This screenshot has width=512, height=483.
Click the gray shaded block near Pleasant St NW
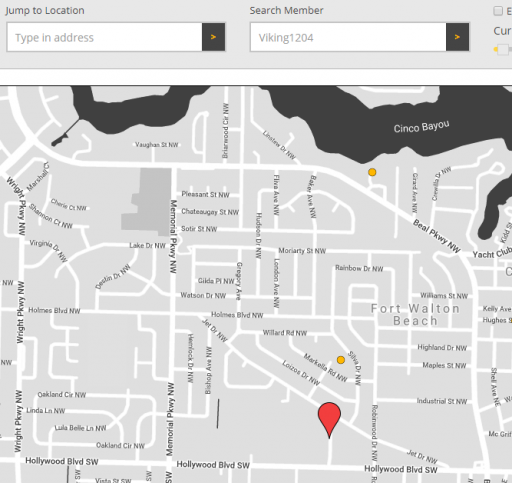(x=147, y=202)
